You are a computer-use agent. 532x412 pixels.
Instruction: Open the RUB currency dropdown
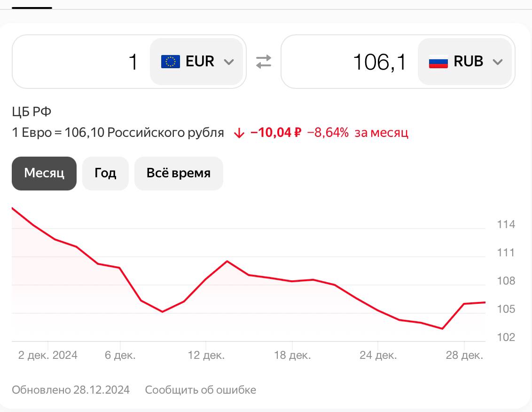465,62
